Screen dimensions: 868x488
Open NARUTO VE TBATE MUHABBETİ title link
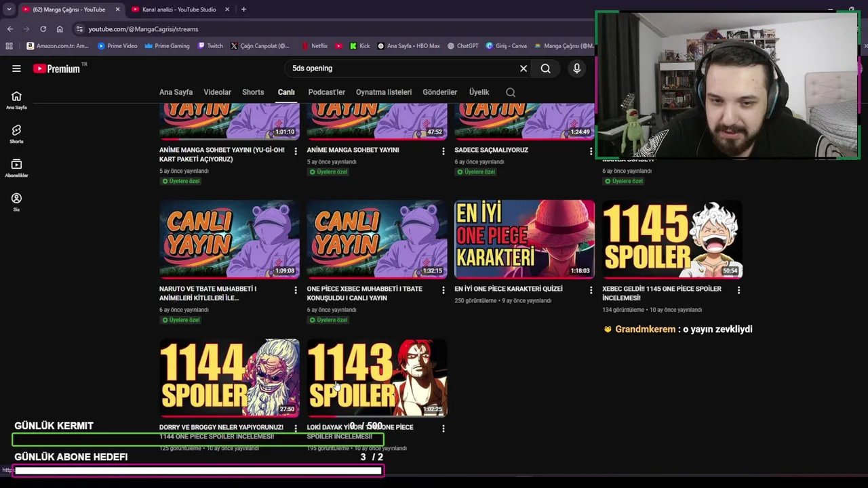[x=208, y=293]
